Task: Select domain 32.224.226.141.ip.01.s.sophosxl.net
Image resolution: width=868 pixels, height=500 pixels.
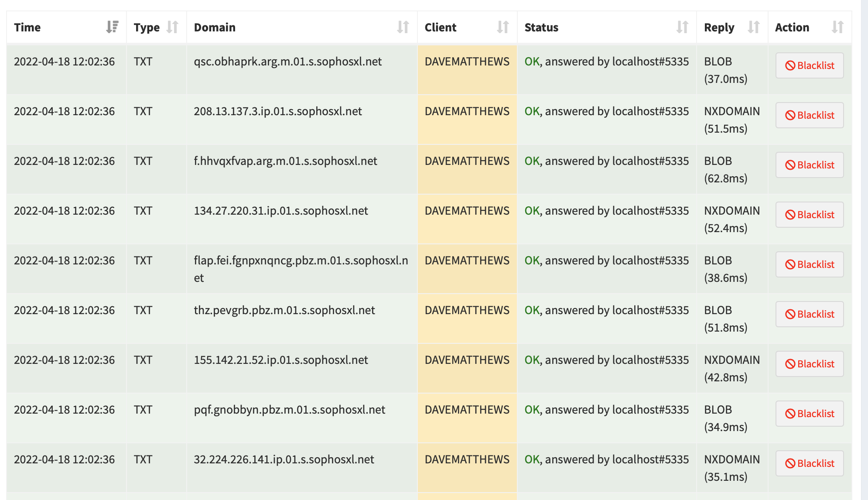Action: tap(284, 459)
